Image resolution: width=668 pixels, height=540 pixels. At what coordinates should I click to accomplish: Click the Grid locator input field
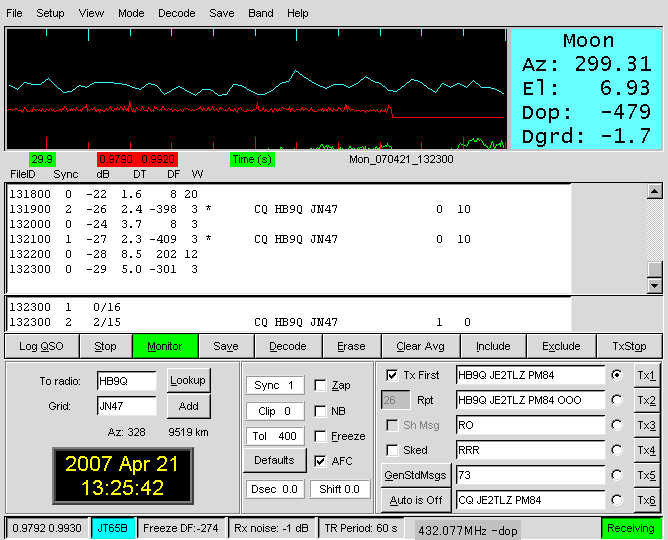(x=126, y=406)
